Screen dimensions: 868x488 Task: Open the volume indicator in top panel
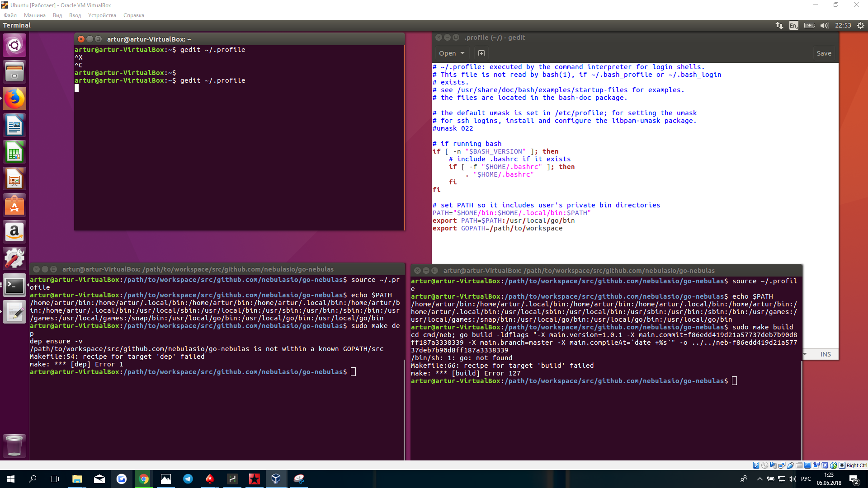click(x=824, y=25)
